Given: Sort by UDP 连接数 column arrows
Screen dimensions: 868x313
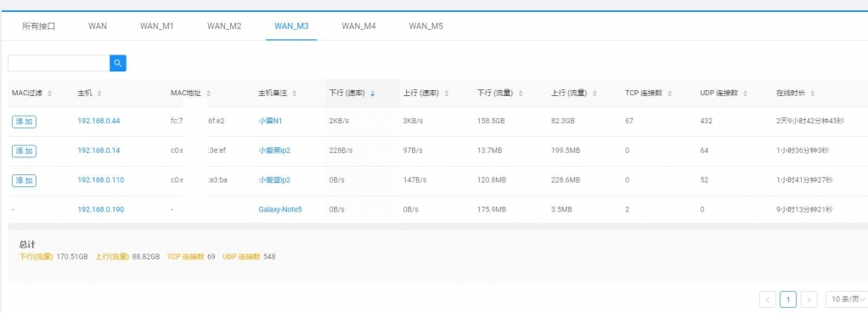Looking at the screenshot, I should point(745,94).
